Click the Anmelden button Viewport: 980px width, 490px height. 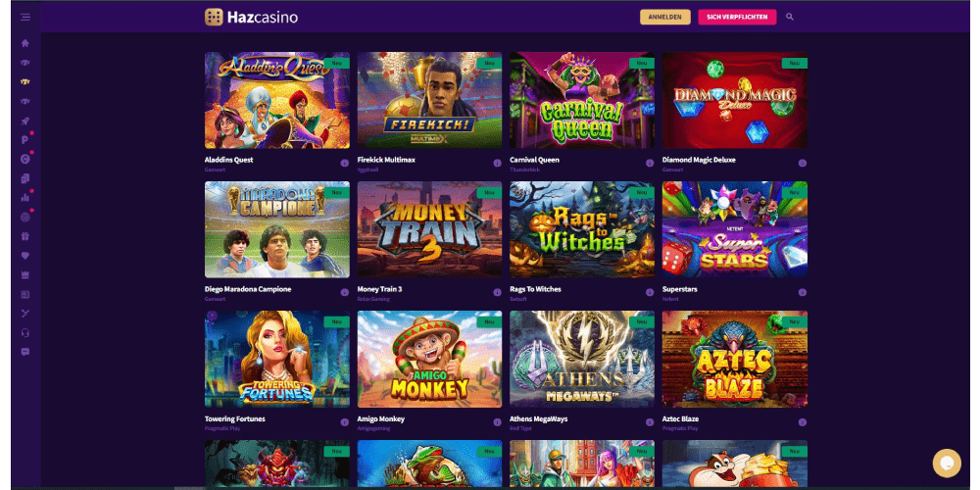click(665, 17)
